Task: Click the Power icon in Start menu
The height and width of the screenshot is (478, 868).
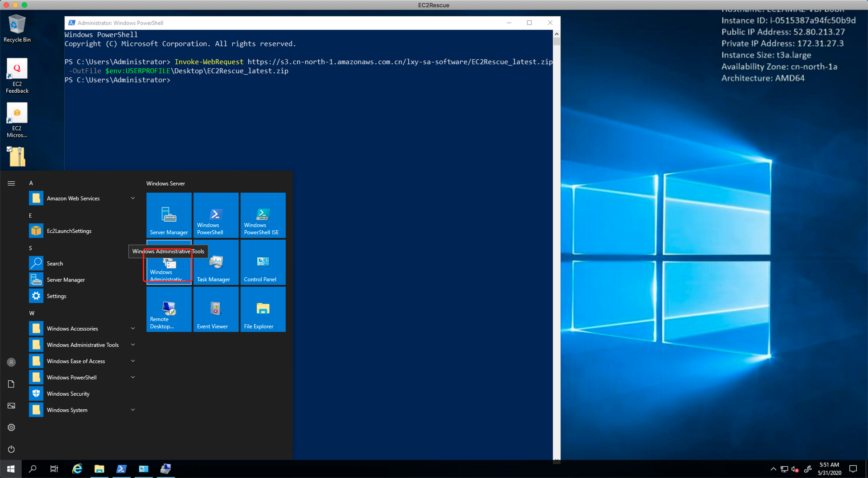Action: pos(11,449)
